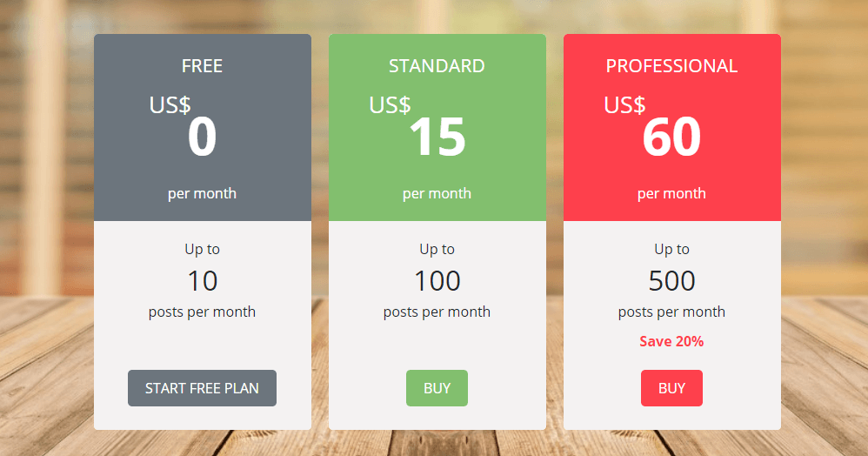Click the 500 posts limit number
This screenshot has width=868, height=456.
[671, 281]
